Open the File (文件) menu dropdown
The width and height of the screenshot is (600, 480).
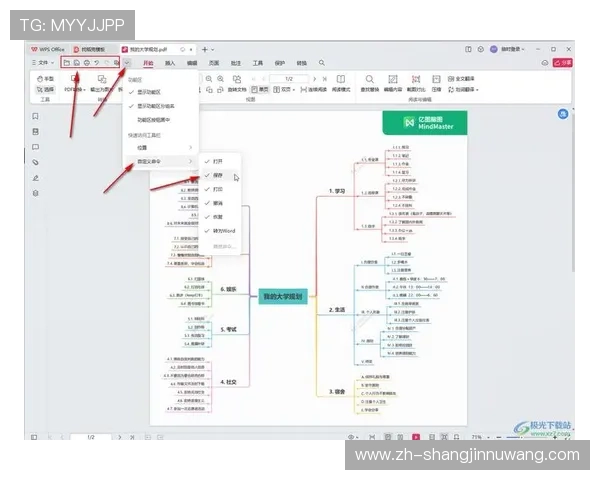[43, 63]
